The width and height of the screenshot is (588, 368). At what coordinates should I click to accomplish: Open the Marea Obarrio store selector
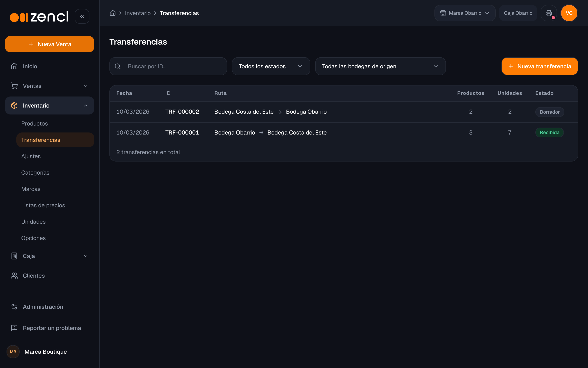(465, 13)
